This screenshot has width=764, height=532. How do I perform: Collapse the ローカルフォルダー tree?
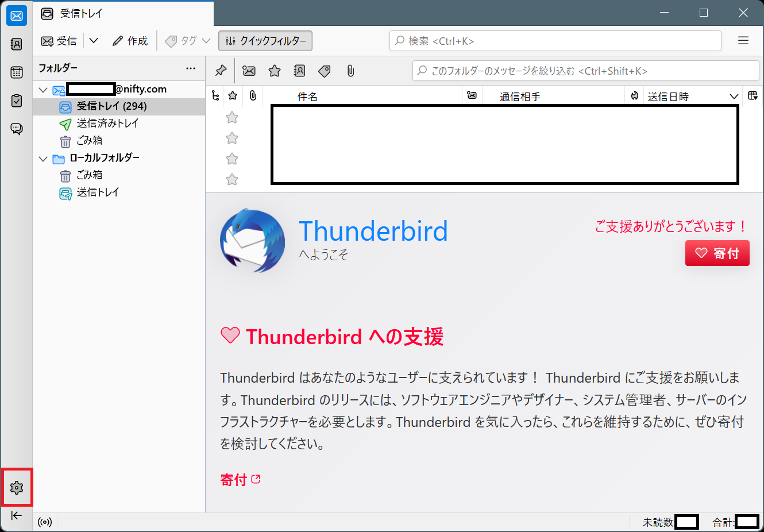[43, 159]
